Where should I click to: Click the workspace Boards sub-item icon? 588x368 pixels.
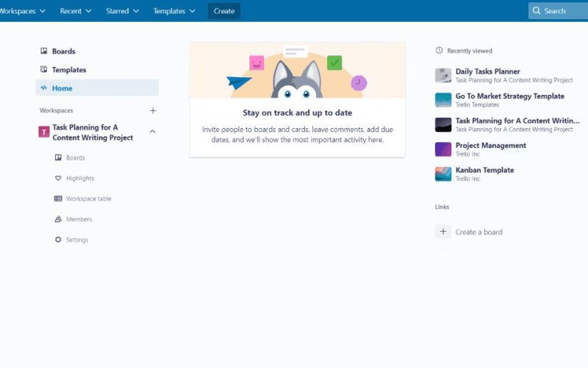click(x=58, y=158)
